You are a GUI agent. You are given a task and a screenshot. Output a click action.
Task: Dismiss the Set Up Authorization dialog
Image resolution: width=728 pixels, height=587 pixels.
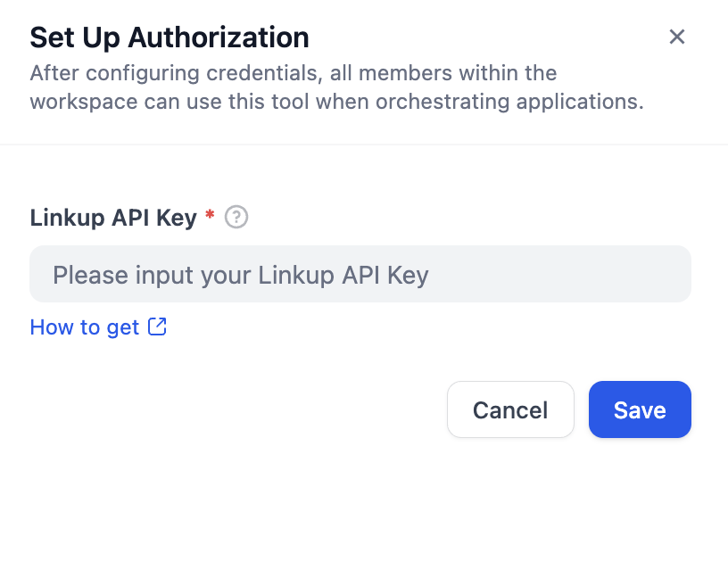(x=677, y=37)
